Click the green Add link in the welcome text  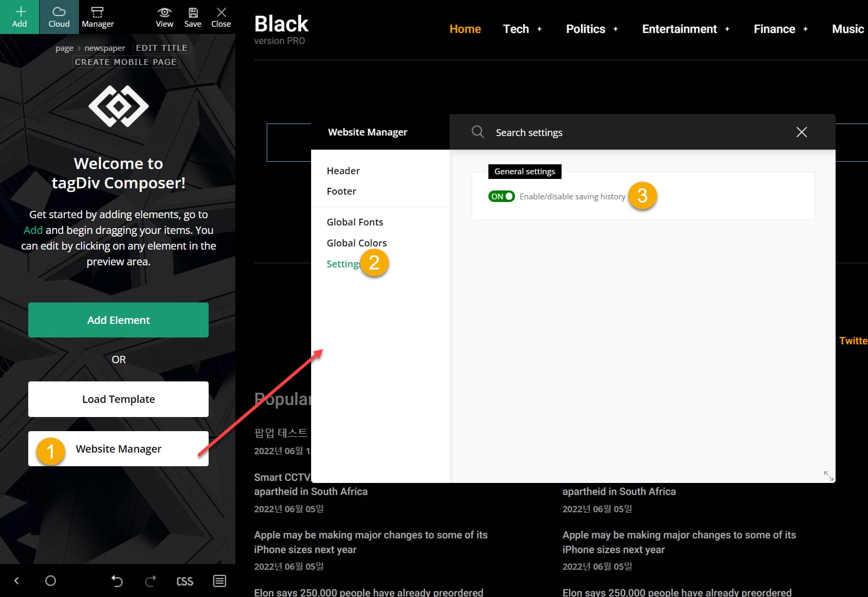[x=33, y=230]
